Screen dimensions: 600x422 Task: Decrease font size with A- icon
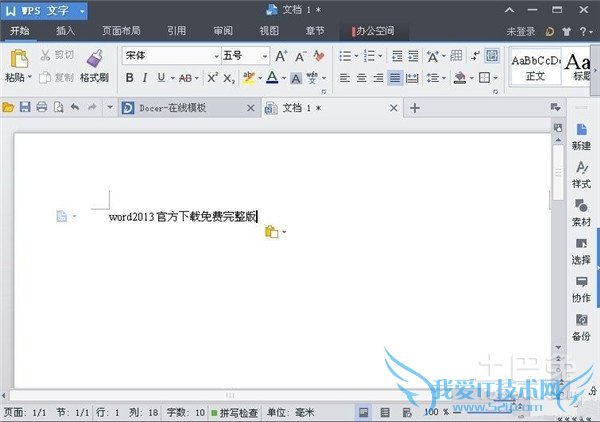[300, 56]
